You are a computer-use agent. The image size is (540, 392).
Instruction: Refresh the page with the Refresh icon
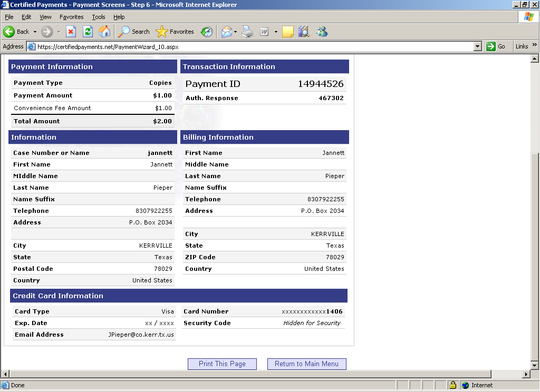click(x=88, y=32)
